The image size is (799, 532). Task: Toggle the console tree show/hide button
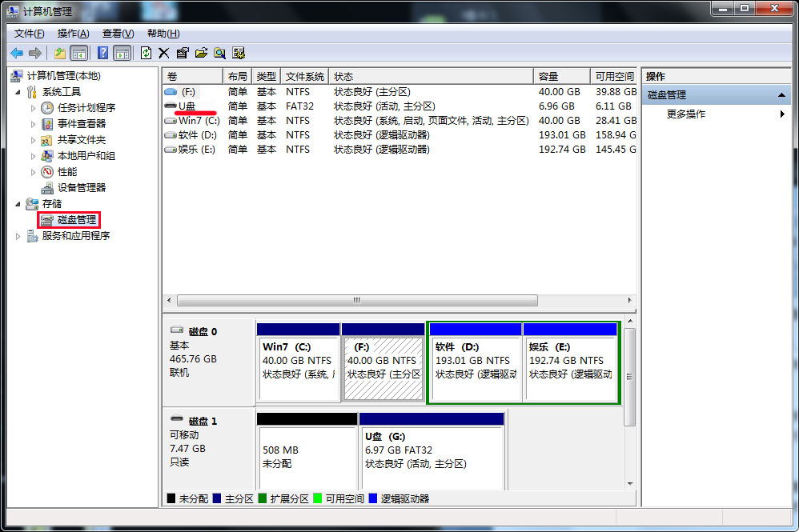tap(79, 53)
